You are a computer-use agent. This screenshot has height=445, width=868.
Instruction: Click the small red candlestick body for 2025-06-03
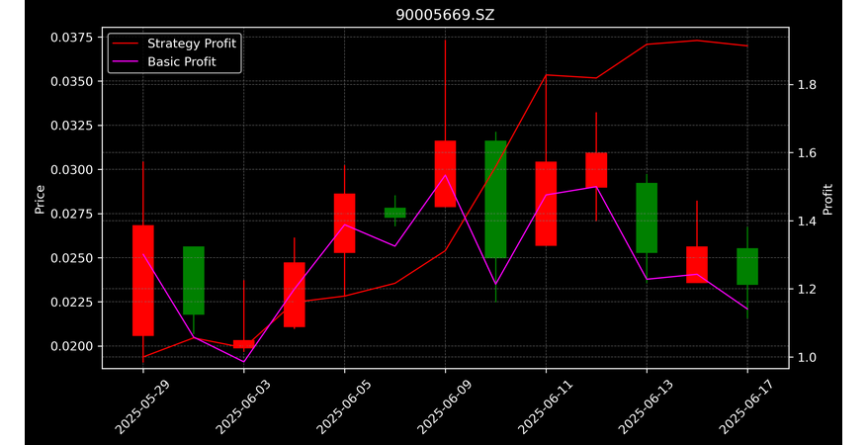pyautogui.click(x=243, y=344)
